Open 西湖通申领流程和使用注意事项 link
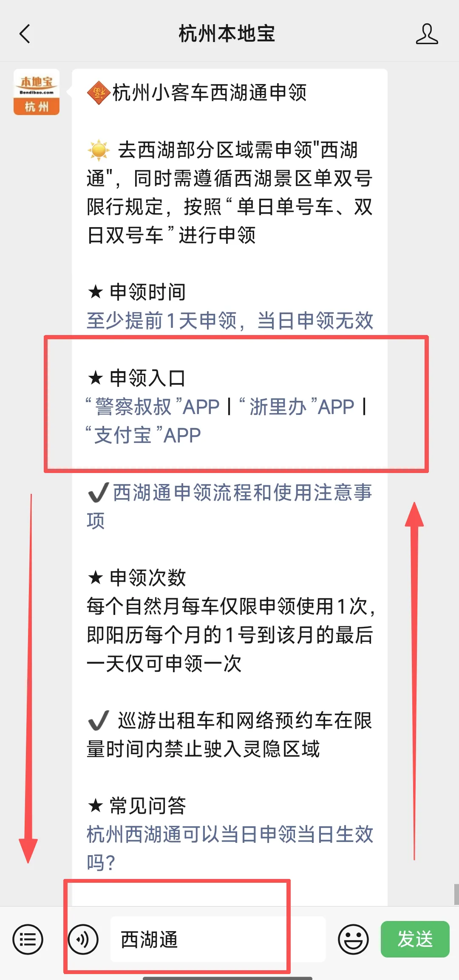Viewport: 459px width, 980px height. 230,506
